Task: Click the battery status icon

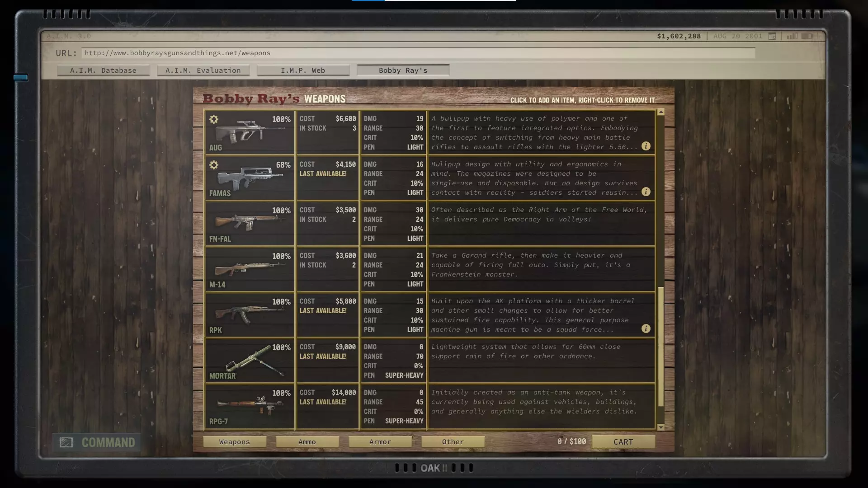Action: [x=807, y=36]
